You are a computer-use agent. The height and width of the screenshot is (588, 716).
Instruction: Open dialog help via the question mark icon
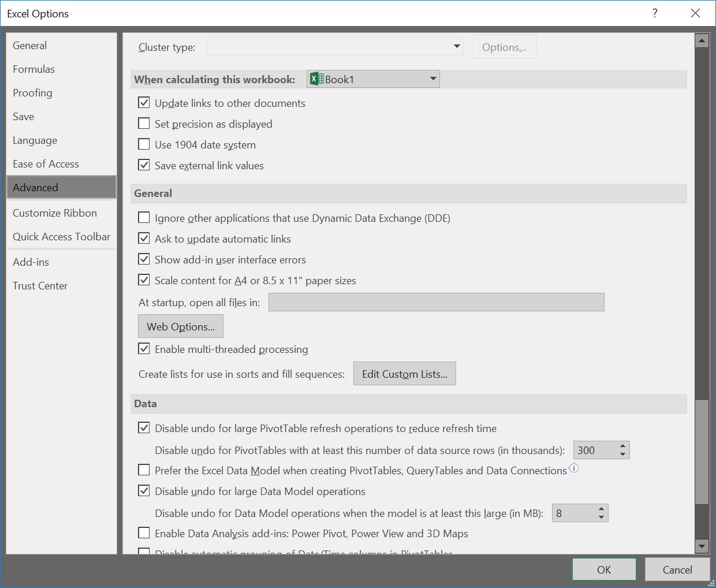pyautogui.click(x=655, y=13)
